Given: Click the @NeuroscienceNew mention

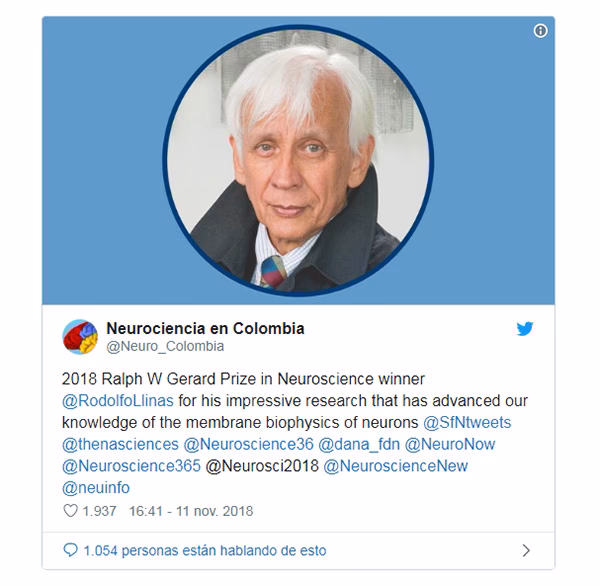Looking at the screenshot, I should [396, 466].
